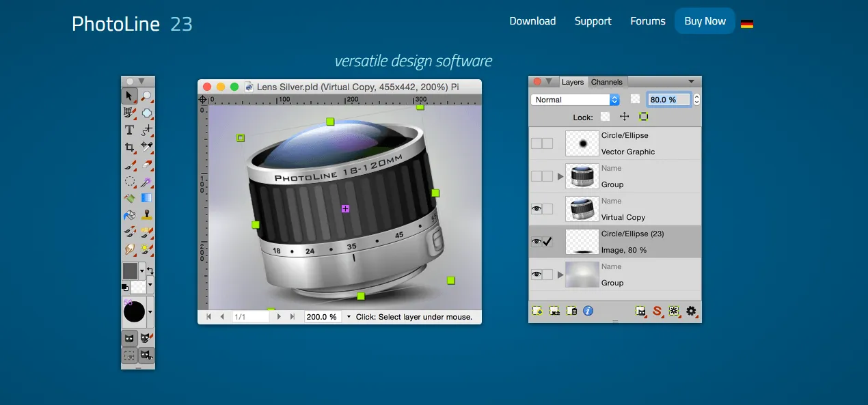868x405 pixels.
Task: Pick the gray foreground color swatch
Action: [130, 270]
